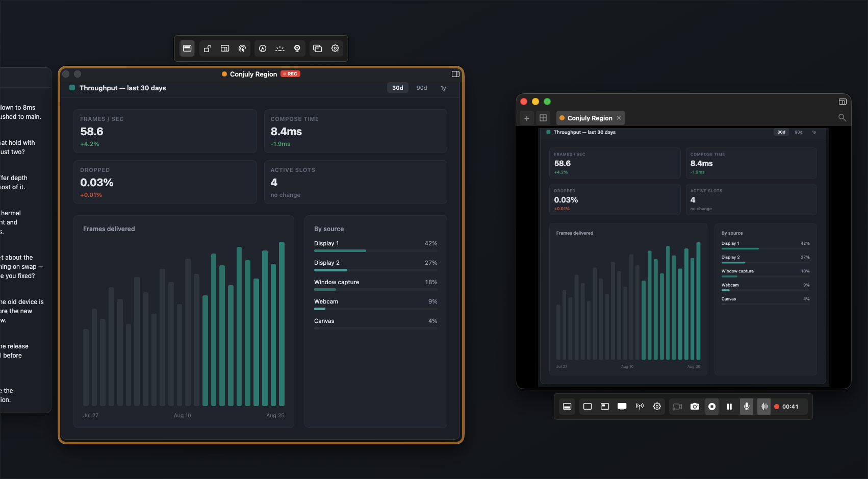Click the Frames delivered heading in large window
This screenshot has width=868, height=479.
[109, 229]
